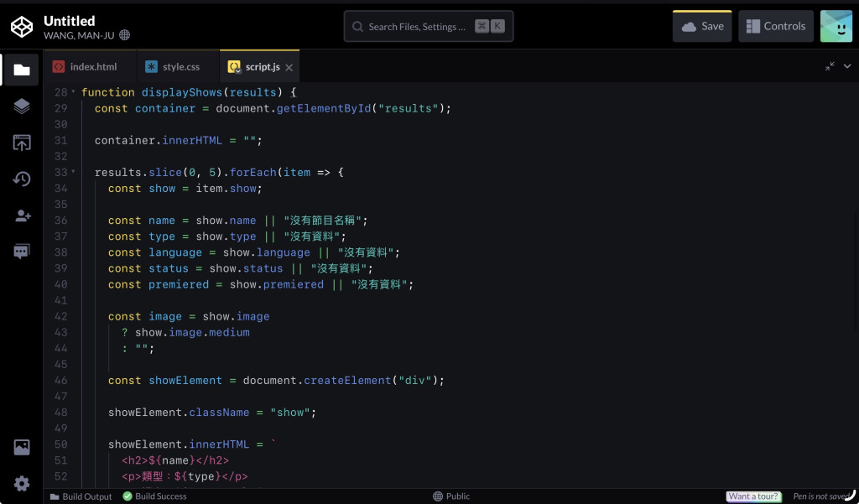Open the add collaborator person icon
Viewport: 859px width, 504px height.
[x=22, y=216]
